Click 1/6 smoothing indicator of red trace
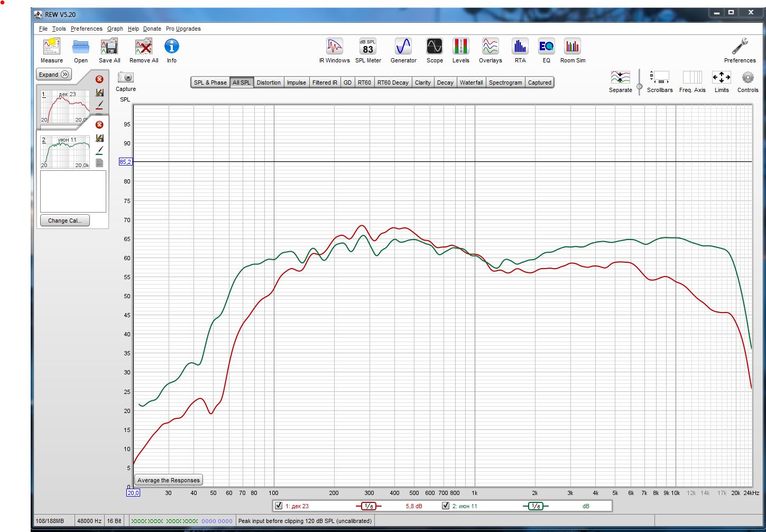 [368, 506]
